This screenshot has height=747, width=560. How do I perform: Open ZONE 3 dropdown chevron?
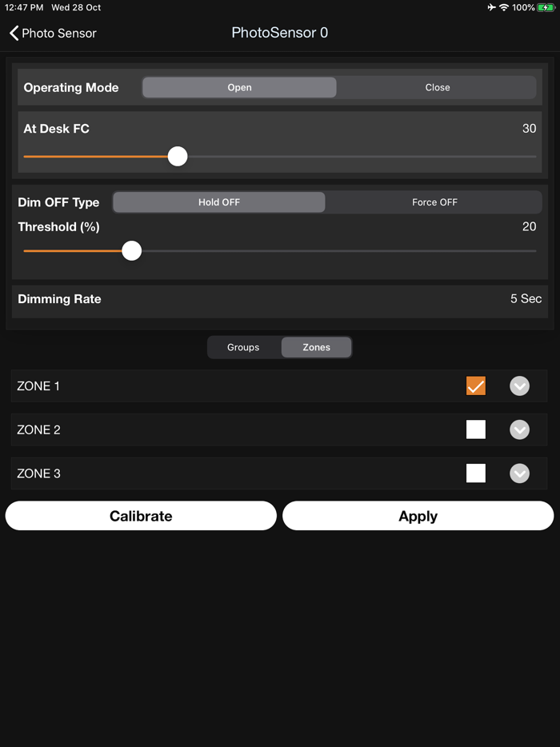pyautogui.click(x=519, y=473)
